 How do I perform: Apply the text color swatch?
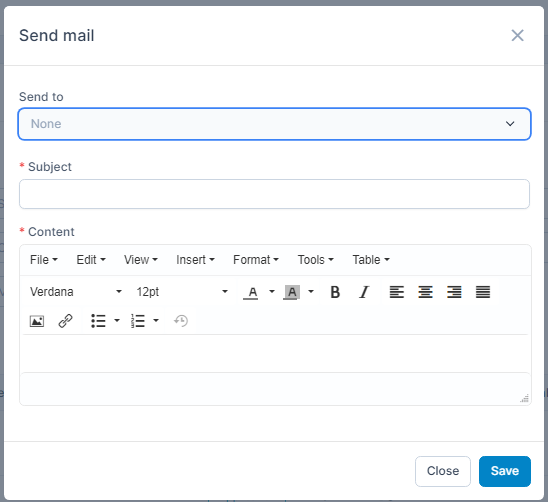pos(251,292)
